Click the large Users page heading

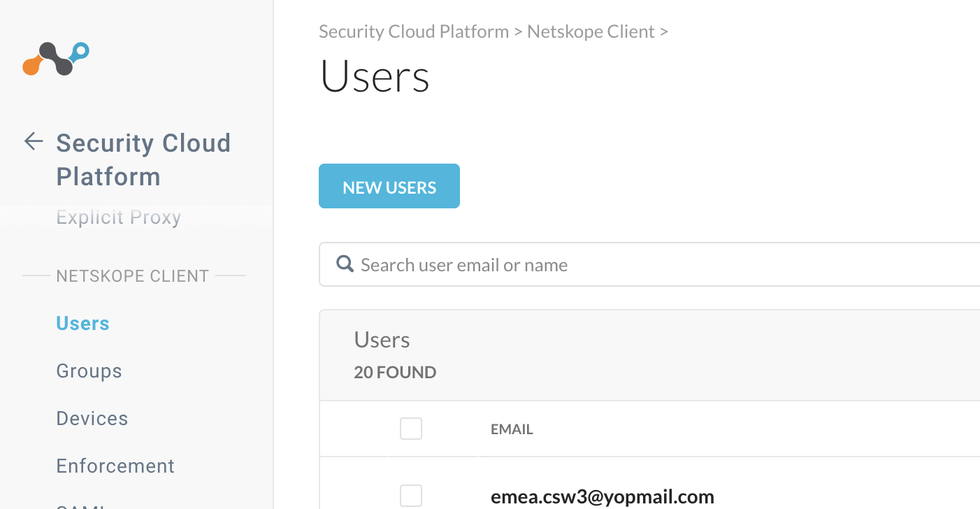click(x=375, y=77)
